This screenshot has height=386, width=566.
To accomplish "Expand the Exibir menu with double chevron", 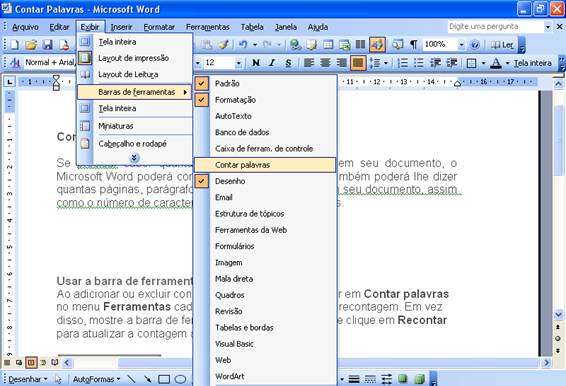I will (x=134, y=158).
